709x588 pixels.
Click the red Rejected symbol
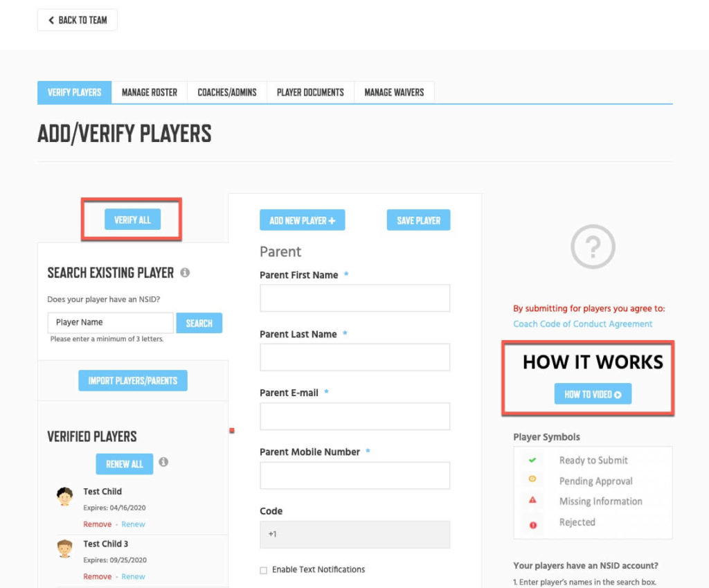pos(533,525)
